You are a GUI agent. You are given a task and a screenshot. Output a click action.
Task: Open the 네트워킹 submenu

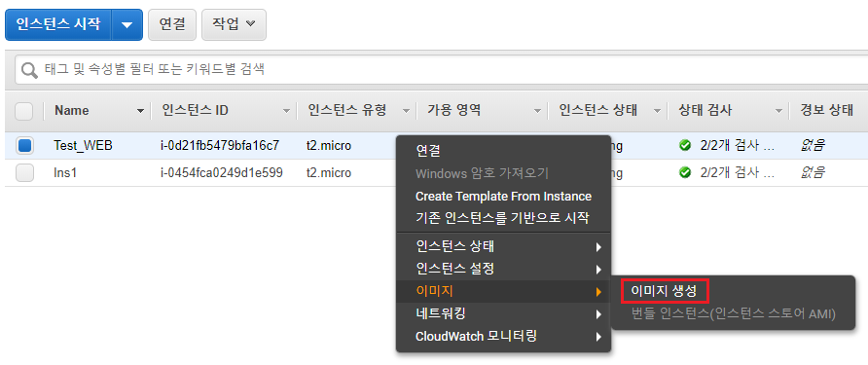point(503,314)
